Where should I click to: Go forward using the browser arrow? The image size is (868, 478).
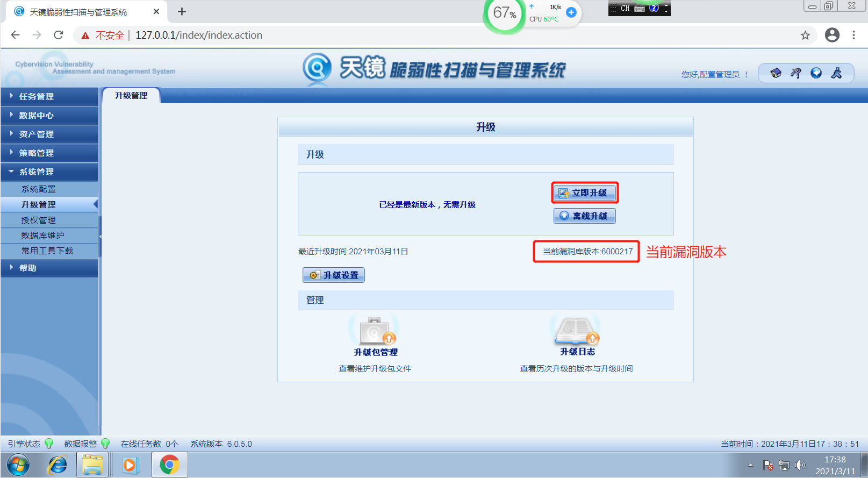tap(37, 35)
